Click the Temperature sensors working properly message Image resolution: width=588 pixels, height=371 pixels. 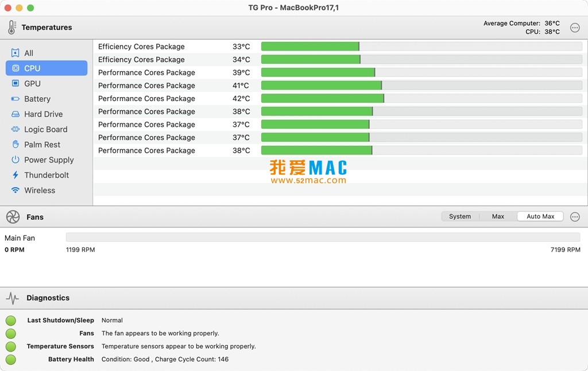coord(179,346)
